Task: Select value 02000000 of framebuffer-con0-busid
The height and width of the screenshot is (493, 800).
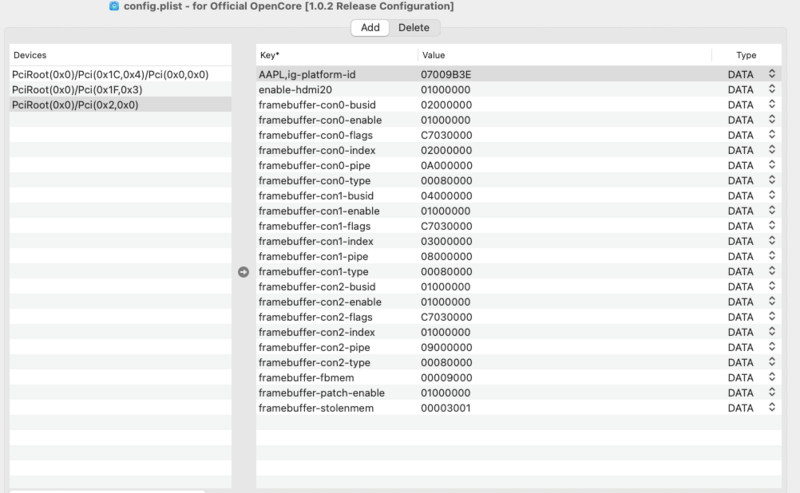Action: click(x=446, y=105)
